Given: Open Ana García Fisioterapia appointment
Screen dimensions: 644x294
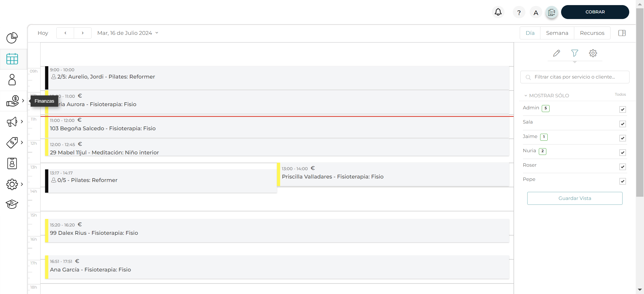Looking at the screenshot, I should tap(277, 267).
